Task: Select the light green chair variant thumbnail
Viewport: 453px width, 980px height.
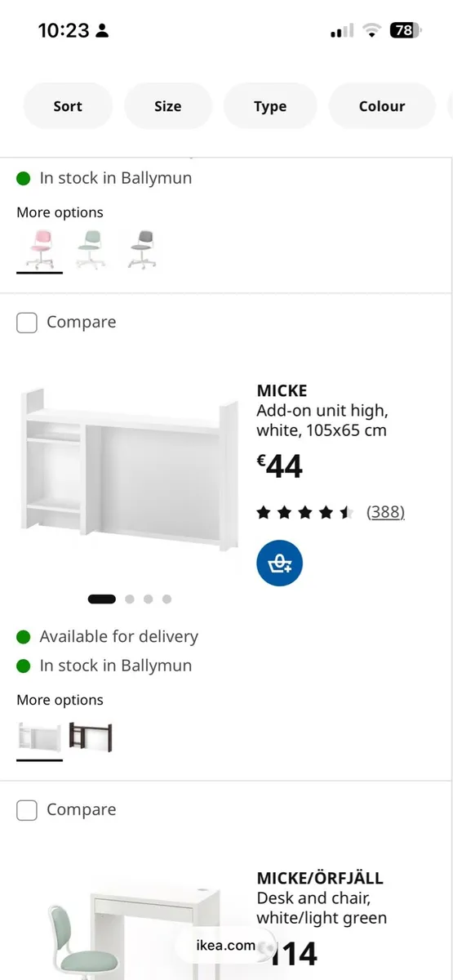Action: tap(91, 249)
